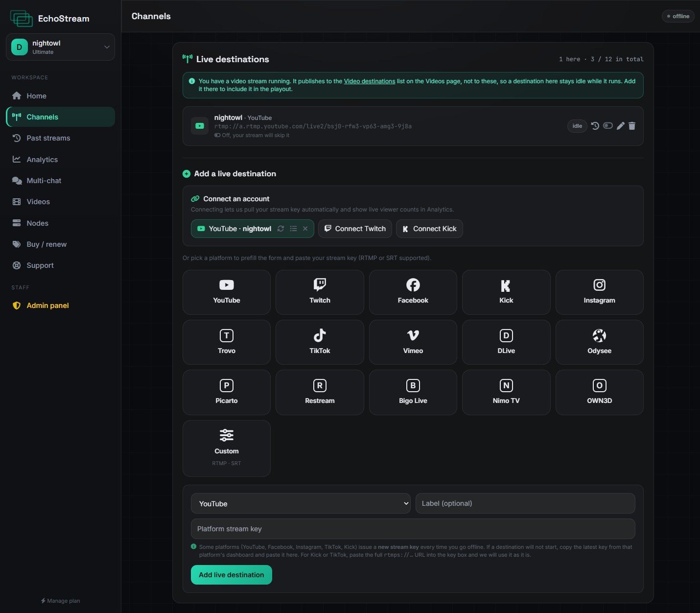The width and height of the screenshot is (700, 613).
Task: Pick the Instagram platform tile
Action: point(600,292)
